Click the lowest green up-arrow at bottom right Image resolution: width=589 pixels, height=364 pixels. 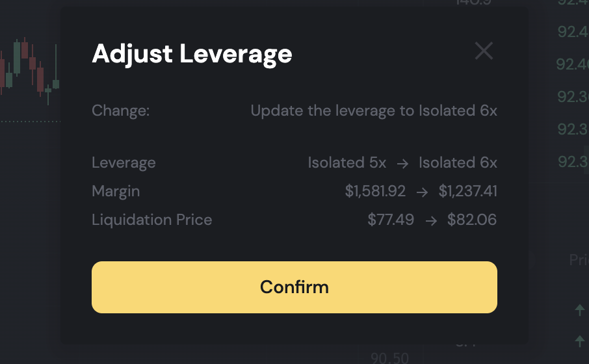580,340
